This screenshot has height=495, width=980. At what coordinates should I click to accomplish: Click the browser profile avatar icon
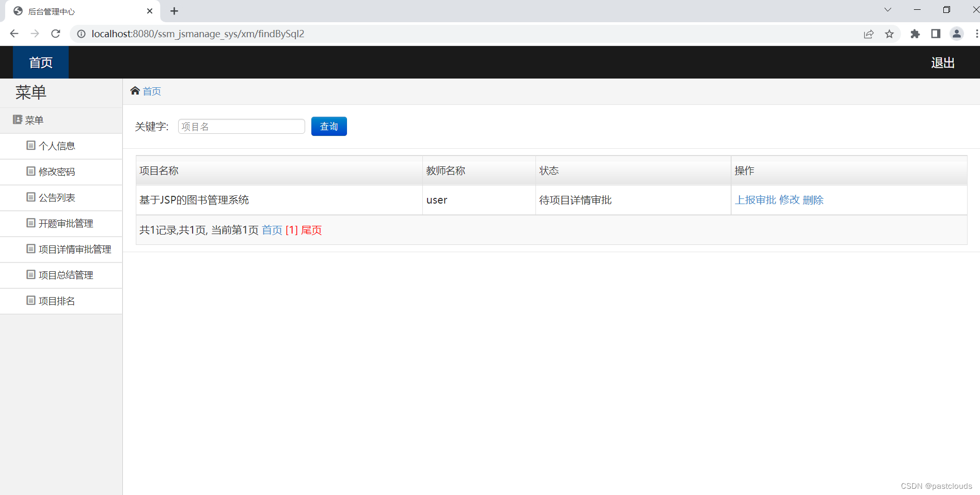click(x=956, y=34)
